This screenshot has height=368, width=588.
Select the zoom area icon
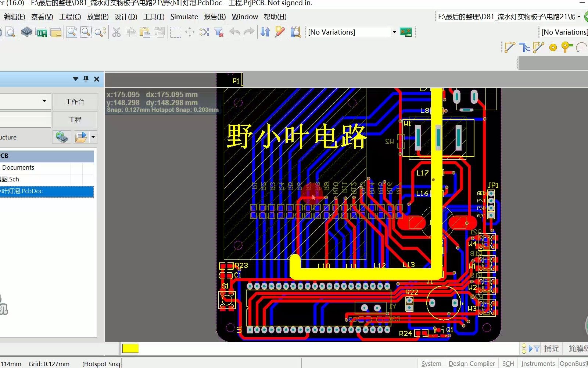[x=86, y=32]
